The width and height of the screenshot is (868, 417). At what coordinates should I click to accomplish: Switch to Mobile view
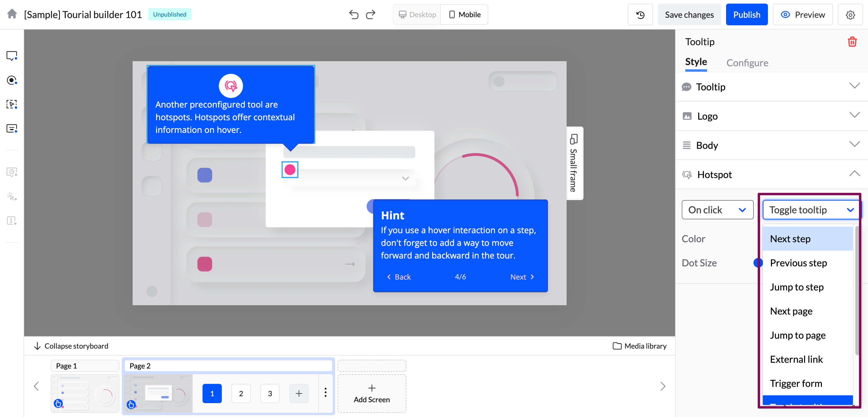[464, 14]
